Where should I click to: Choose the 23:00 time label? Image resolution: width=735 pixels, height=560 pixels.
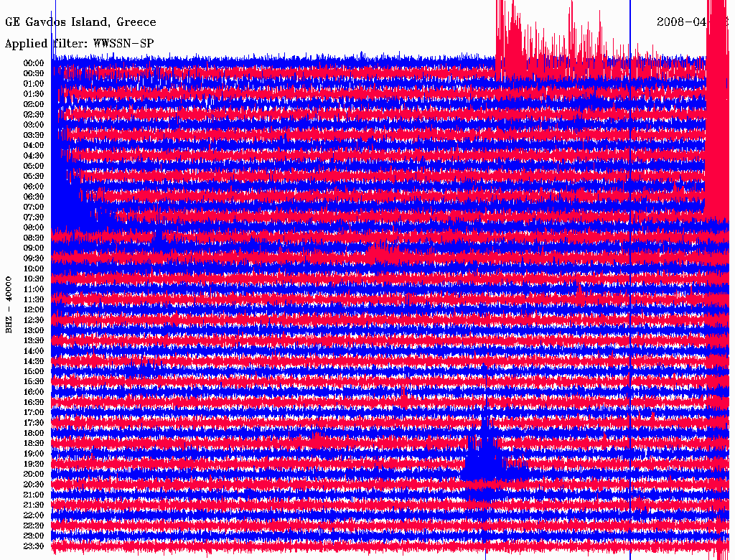coord(33,536)
